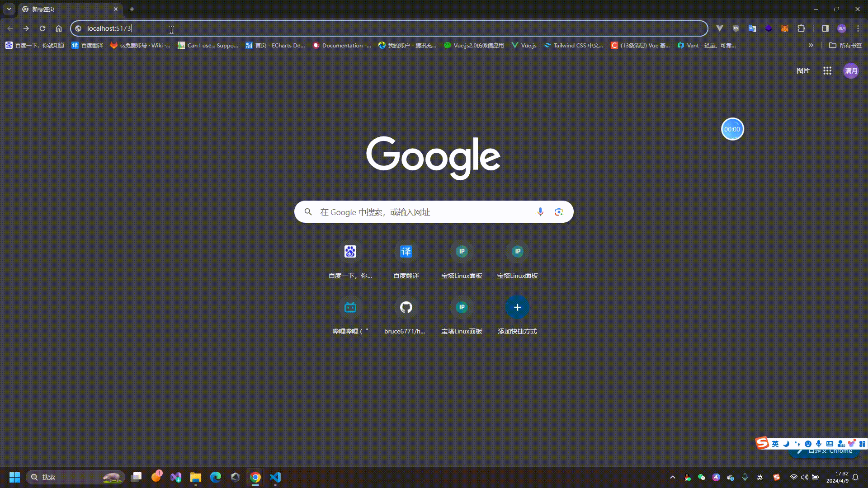This screenshot has height=488, width=868.
Task: Open the MetaMask fox extension
Action: point(784,28)
